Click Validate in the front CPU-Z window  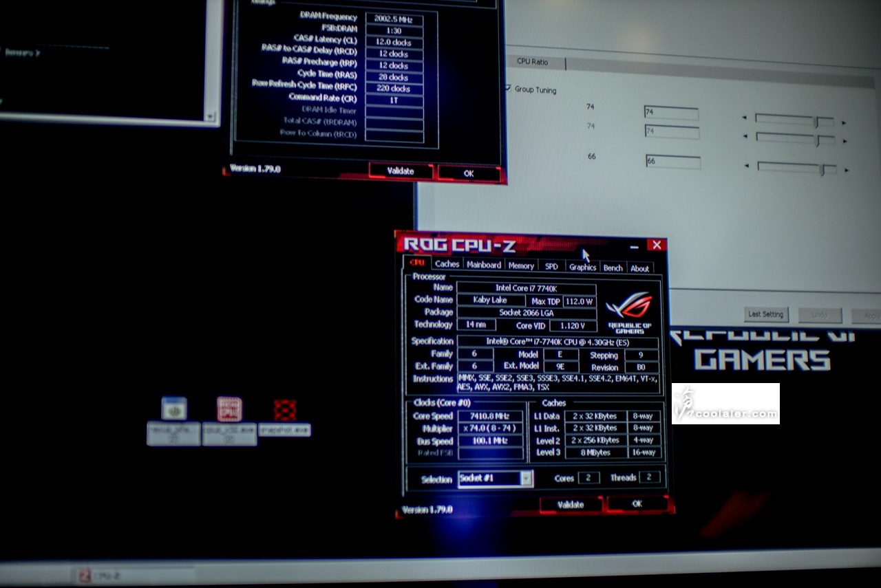[x=571, y=505]
